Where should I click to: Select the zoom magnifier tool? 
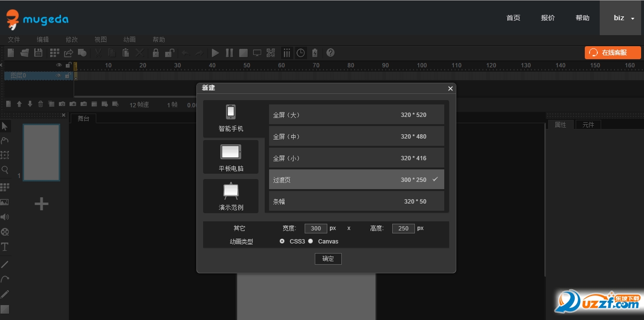point(5,170)
